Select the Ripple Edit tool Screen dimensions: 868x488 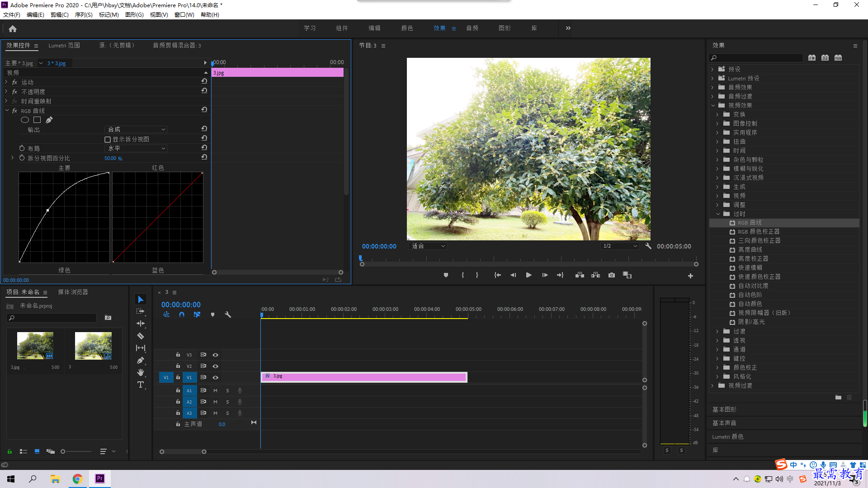[x=141, y=324]
